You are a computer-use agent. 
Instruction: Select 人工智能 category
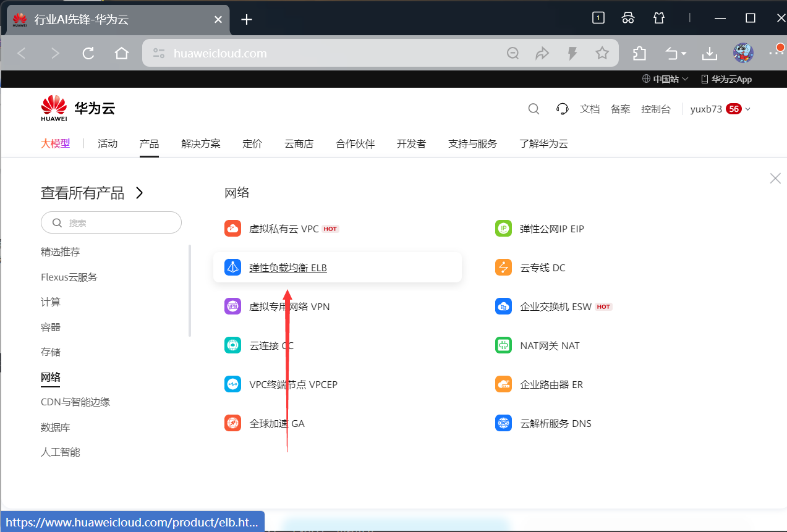click(61, 452)
